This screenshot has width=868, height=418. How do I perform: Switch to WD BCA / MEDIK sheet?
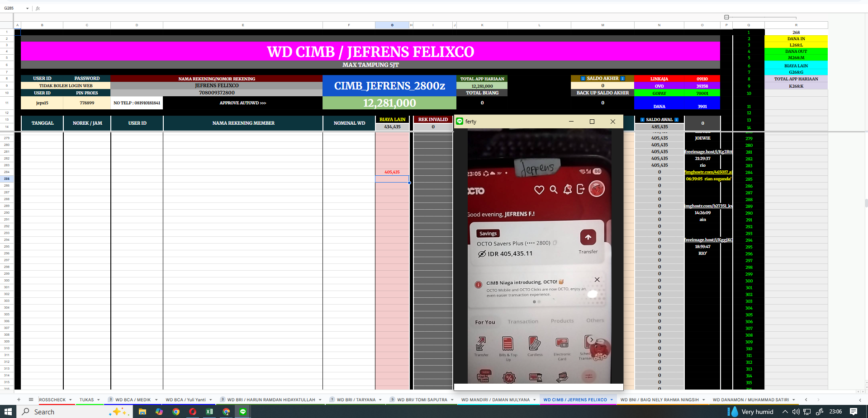pyautogui.click(x=133, y=399)
